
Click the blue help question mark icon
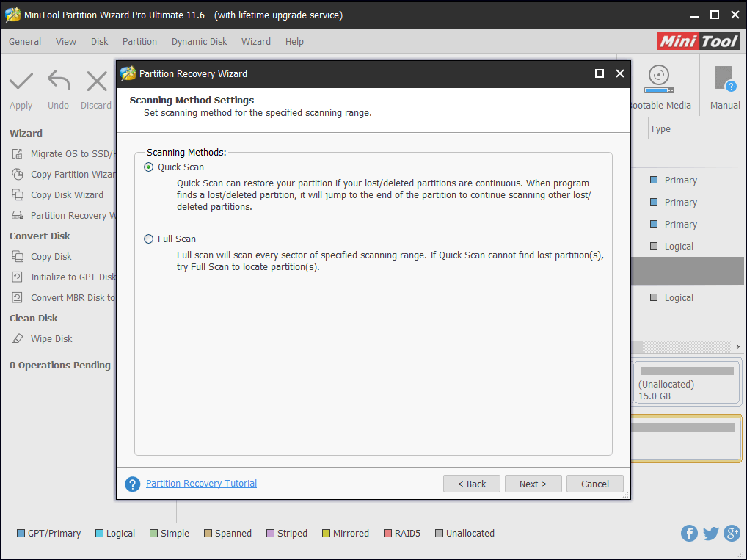(x=132, y=484)
